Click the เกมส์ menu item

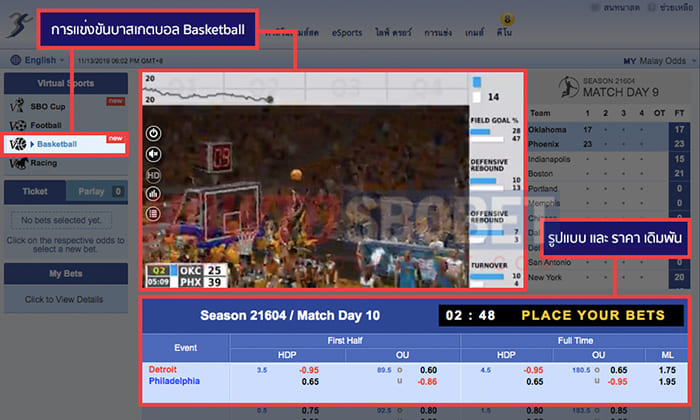pos(474,33)
